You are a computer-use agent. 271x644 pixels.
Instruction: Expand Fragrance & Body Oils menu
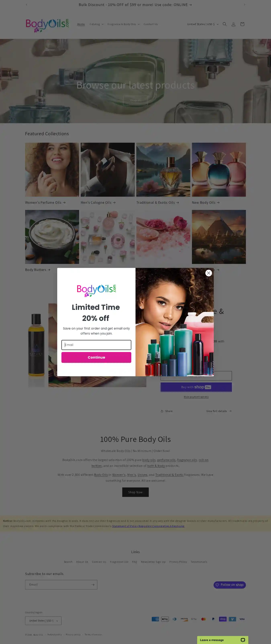click(x=123, y=24)
